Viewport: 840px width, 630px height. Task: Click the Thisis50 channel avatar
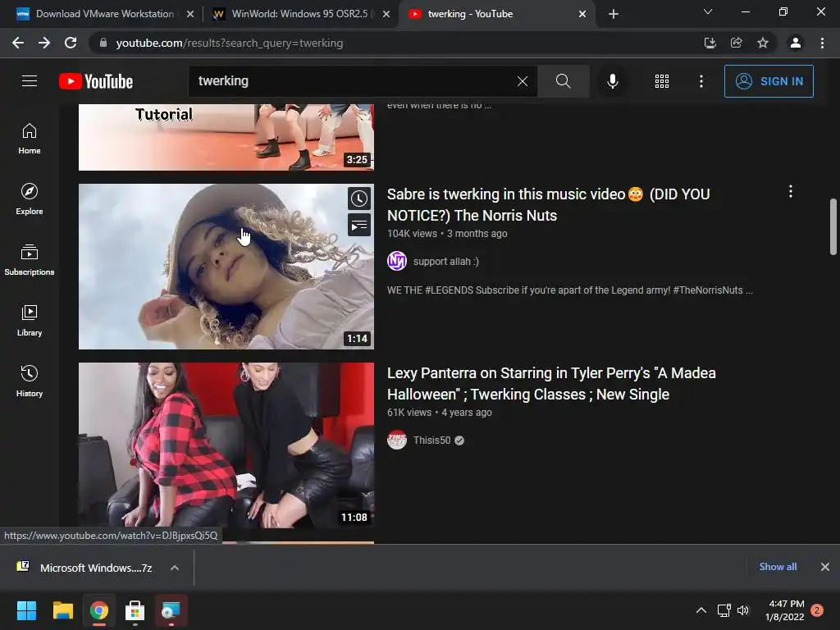397,440
